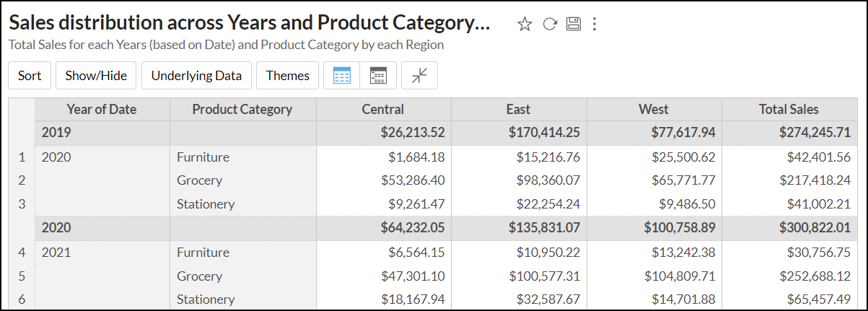
Task: Switch to the compact grouped layout icon
Action: [x=378, y=76]
